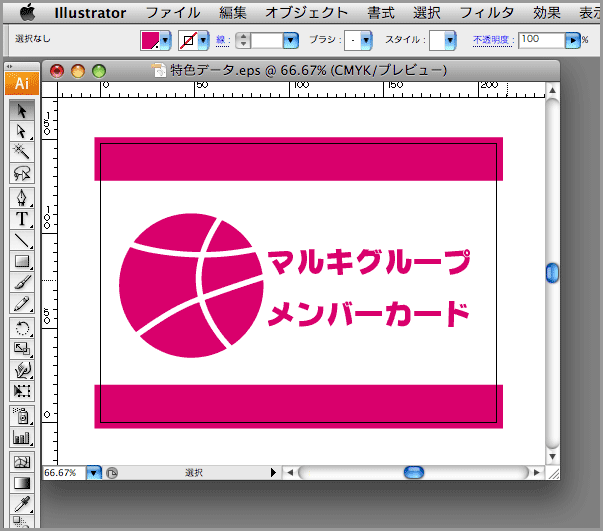Screen dimensions: 603x531
Task: Click the stroke weight stepper arrows
Action: [243, 40]
